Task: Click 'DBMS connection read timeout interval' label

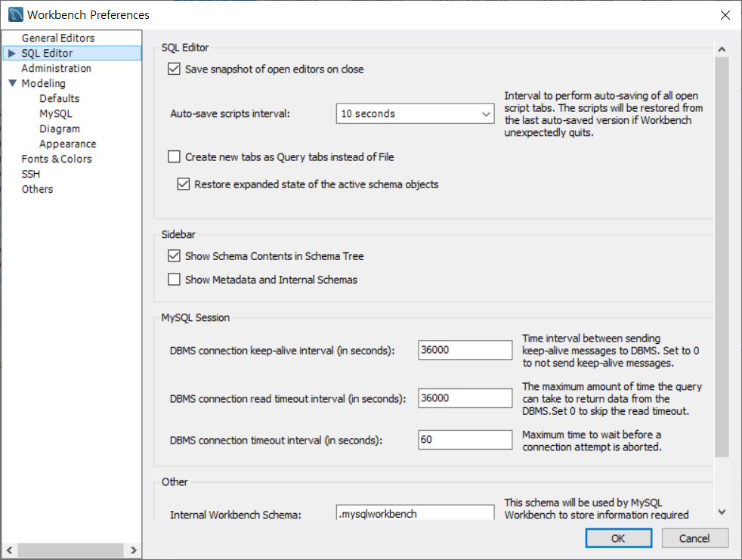Action: 288,399
